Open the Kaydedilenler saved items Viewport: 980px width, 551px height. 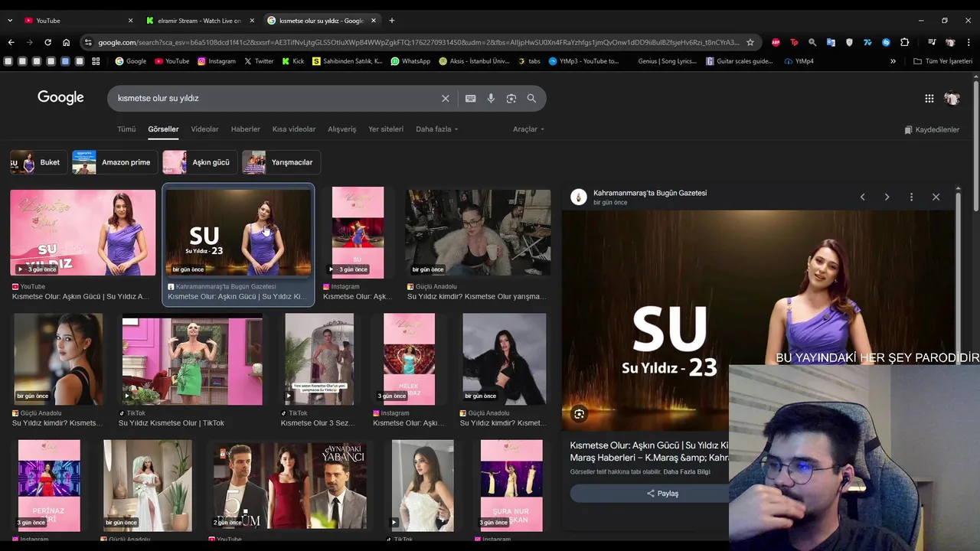(x=932, y=130)
